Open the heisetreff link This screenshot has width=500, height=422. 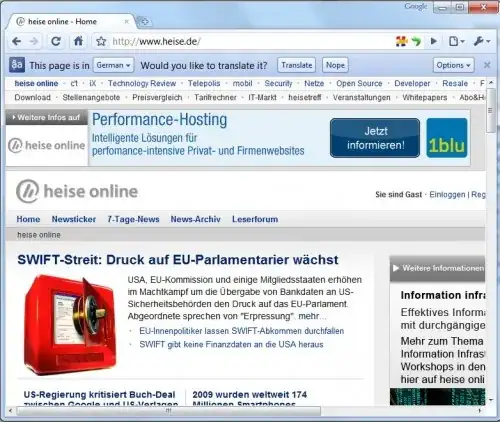(x=305, y=97)
